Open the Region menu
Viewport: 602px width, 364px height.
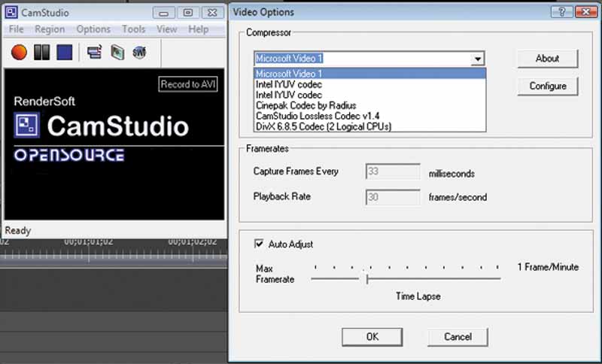click(x=50, y=29)
